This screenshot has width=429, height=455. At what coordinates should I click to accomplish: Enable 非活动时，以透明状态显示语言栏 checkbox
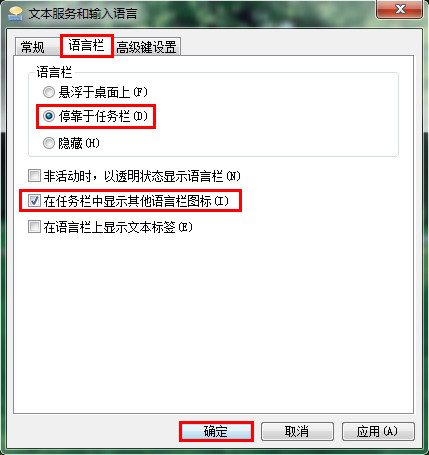tap(34, 176)
